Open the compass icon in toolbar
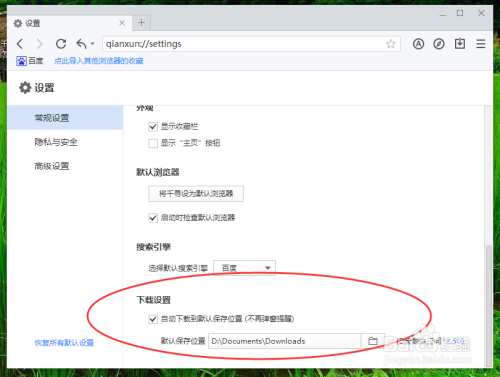Image resolution: width=500 pixels, height=377 pixels. coord(439,44)
